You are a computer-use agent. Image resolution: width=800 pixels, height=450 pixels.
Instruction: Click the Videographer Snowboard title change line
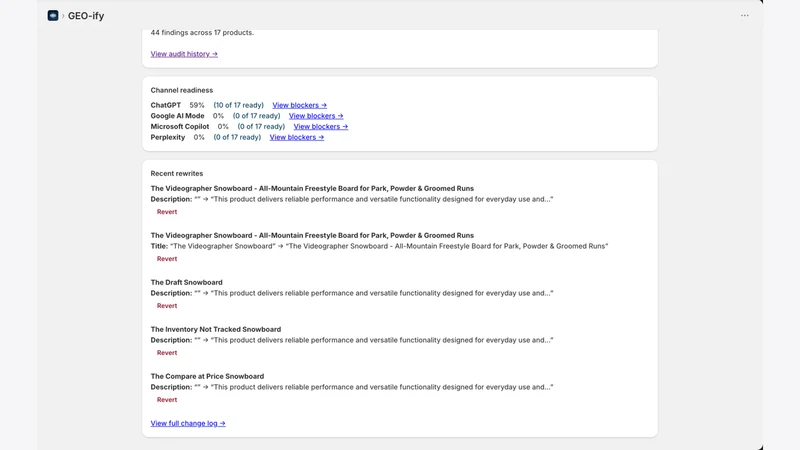pyautogui.click(x=379, y=246)
